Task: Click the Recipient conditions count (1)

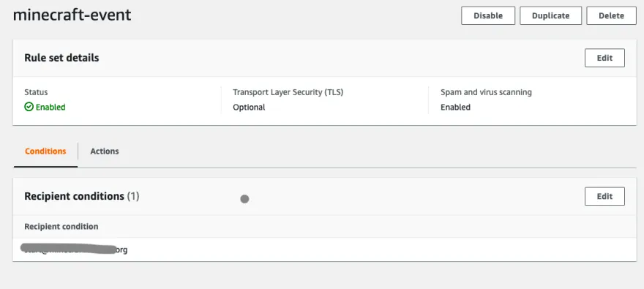Action: (133, 196)
